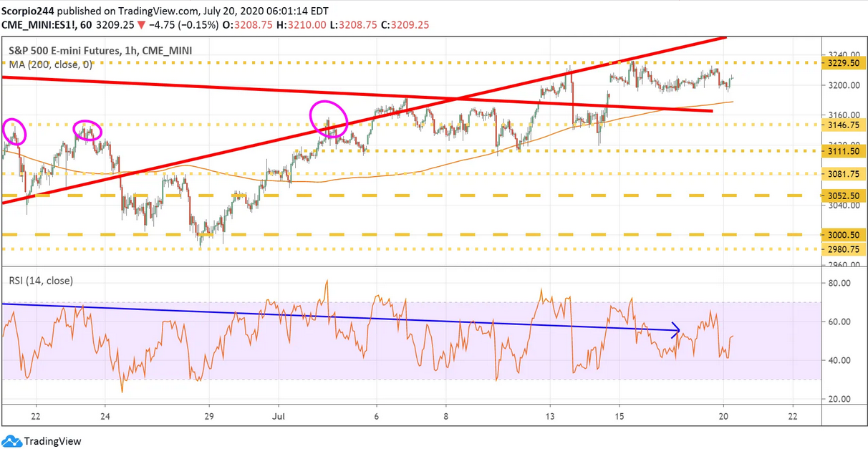Select the 3146.75 price level label

pos(844,125)
